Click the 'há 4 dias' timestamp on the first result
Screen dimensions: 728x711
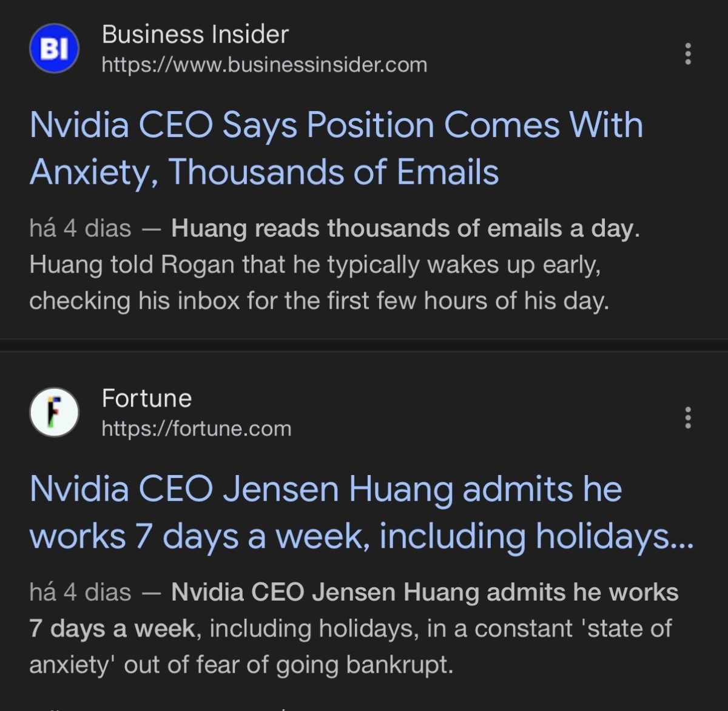point(80,227)
